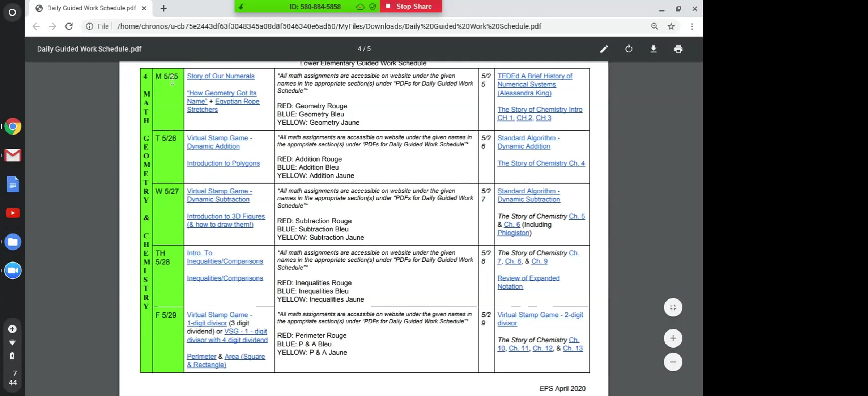Reload the current page
868x396 pixels.
(x=69, y=26)
